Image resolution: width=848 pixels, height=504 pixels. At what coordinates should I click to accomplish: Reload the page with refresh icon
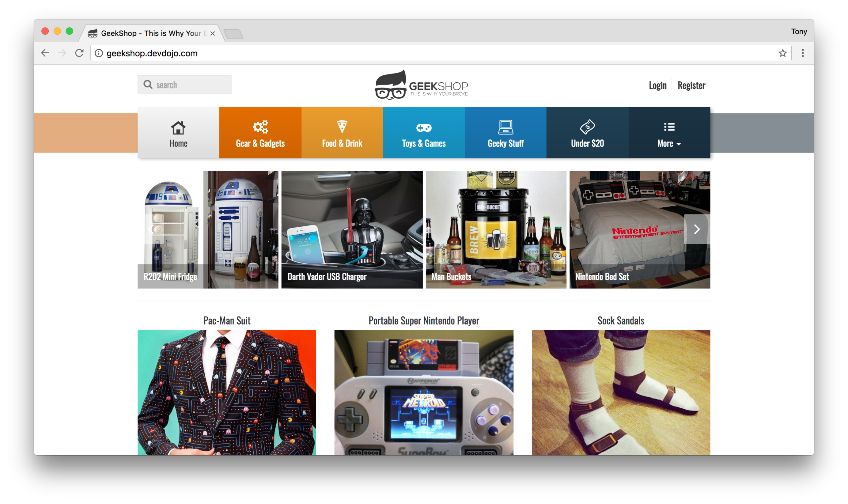tap(79, 53)
